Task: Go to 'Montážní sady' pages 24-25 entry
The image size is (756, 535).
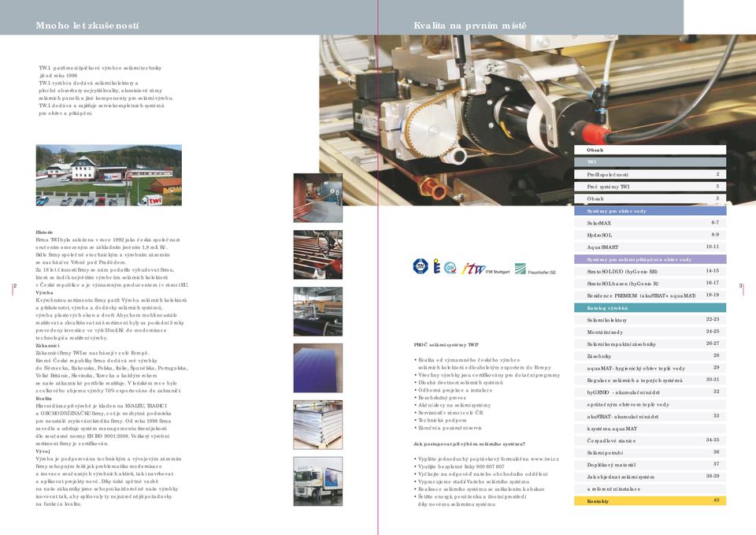Action: [650, 332]
